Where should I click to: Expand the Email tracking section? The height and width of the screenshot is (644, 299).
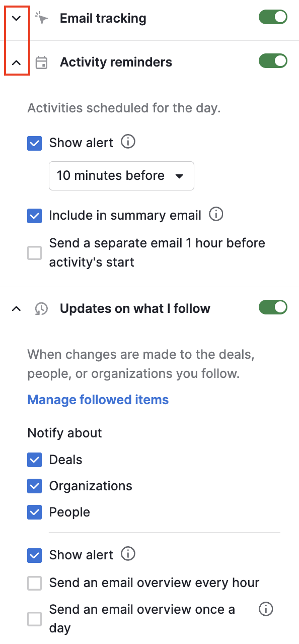(x=17, y=18)
